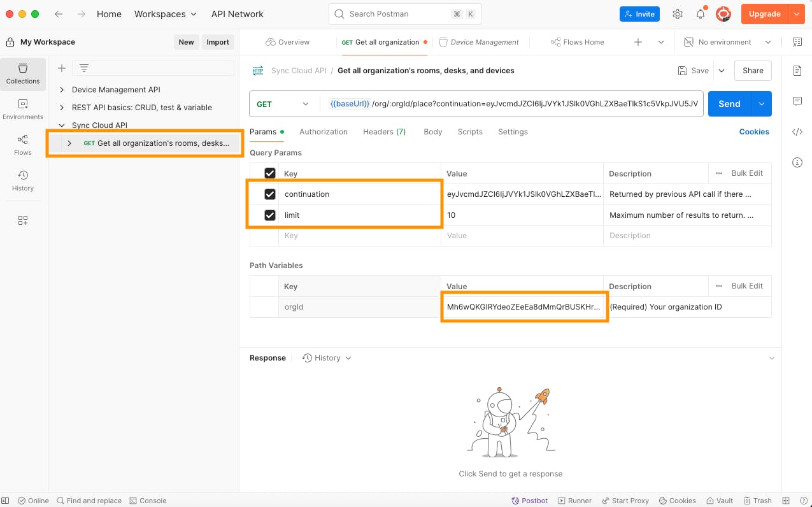
Task: Add a new collection with plus icon
Action: 62,68
